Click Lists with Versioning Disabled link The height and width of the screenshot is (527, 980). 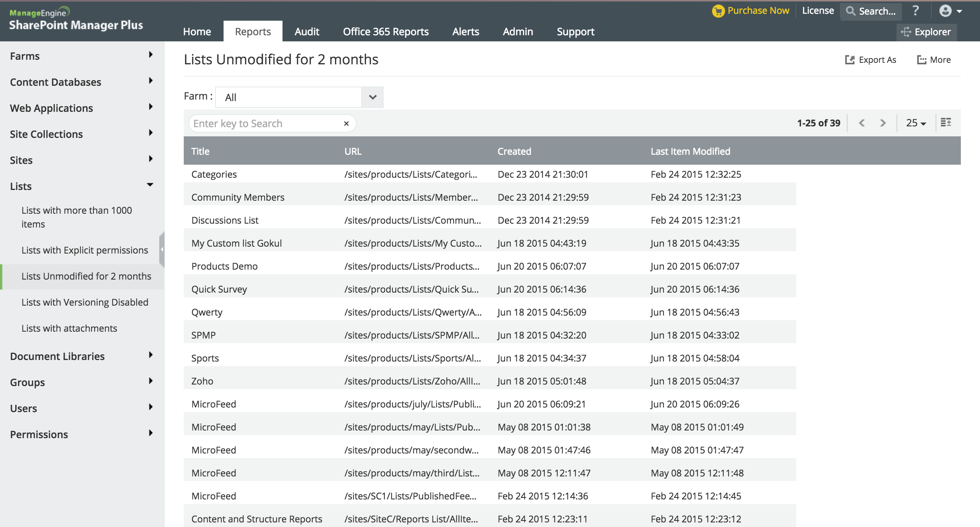pyautogui.click(x=85, y=302)
